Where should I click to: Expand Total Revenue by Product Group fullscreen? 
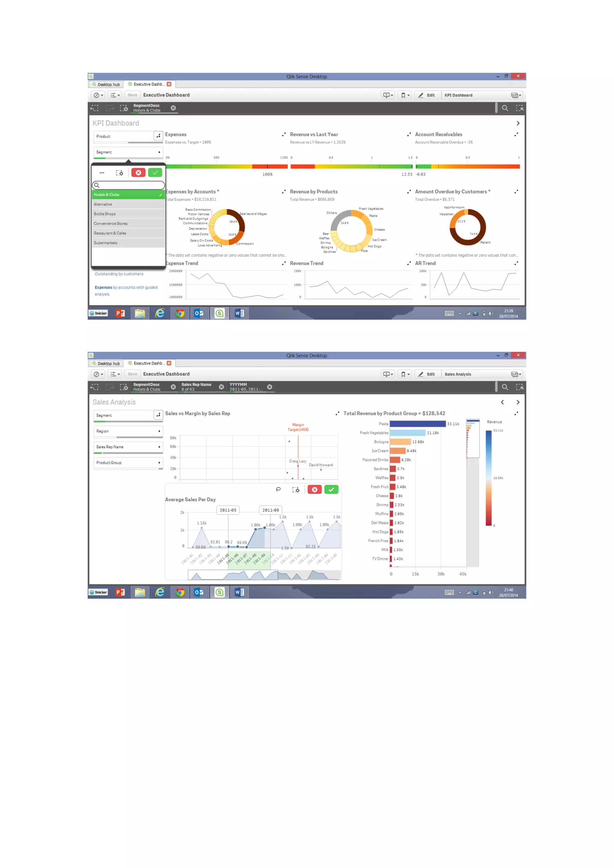coord(516,413)
